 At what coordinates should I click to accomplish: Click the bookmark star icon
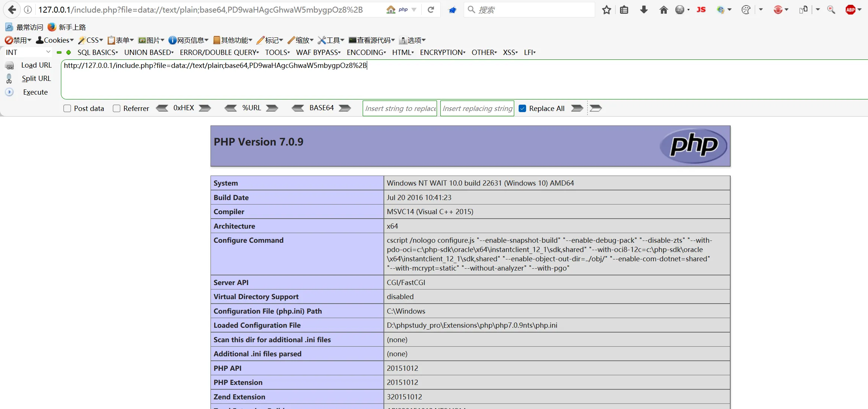tap(606, 10)
